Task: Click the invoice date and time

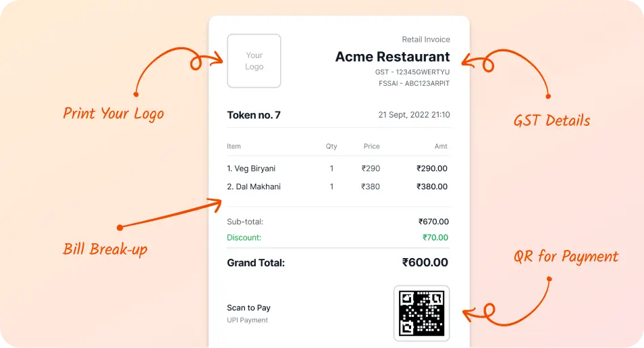Action: (x=414, y=115)
